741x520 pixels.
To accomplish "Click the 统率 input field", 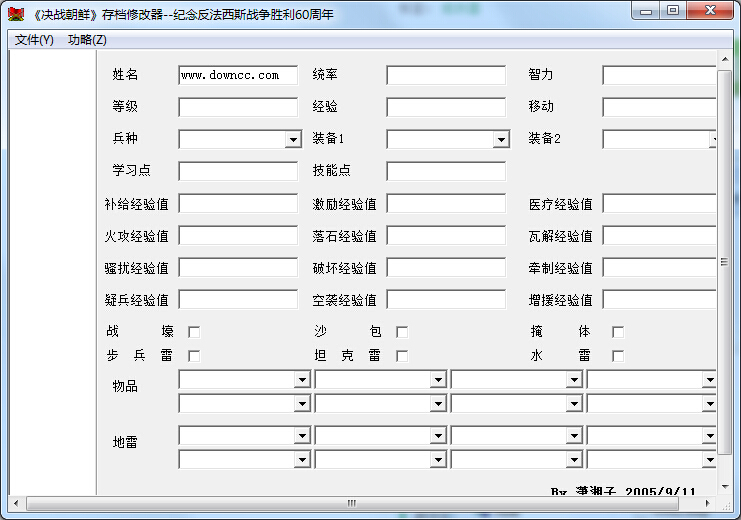I will tap(446, 75).
